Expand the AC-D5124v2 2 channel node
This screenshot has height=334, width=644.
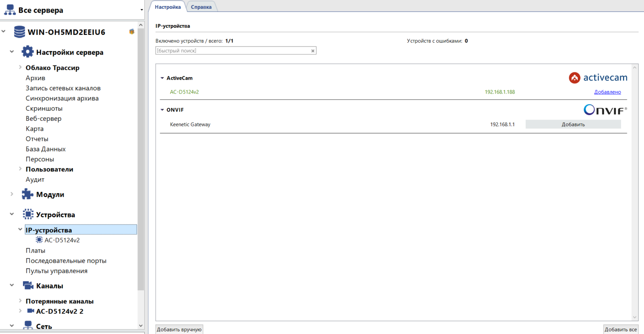click(20, 311)
